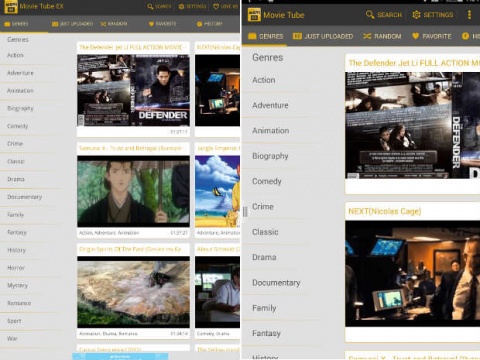This screenshot has height=360, width=480.
Task: Choose Crime genre in right Movie Tube list
Action: pyautogui.click(x=263, y=207)
